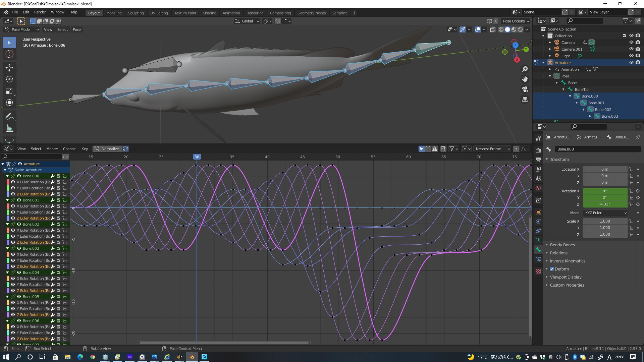Image resolution: width=644 pixels, height=362 pixels.
Task: Toggle Deform checkbox for bone
Action: coord(552,269)
